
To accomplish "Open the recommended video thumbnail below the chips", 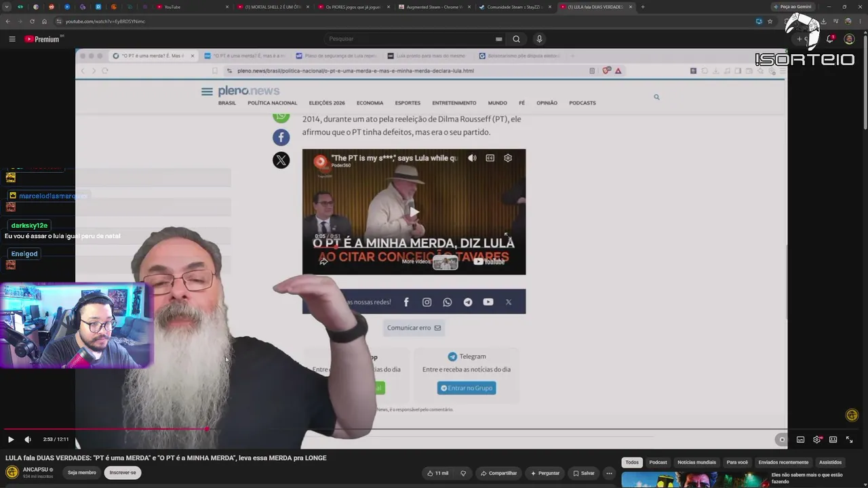I will [x=695, y=479].
